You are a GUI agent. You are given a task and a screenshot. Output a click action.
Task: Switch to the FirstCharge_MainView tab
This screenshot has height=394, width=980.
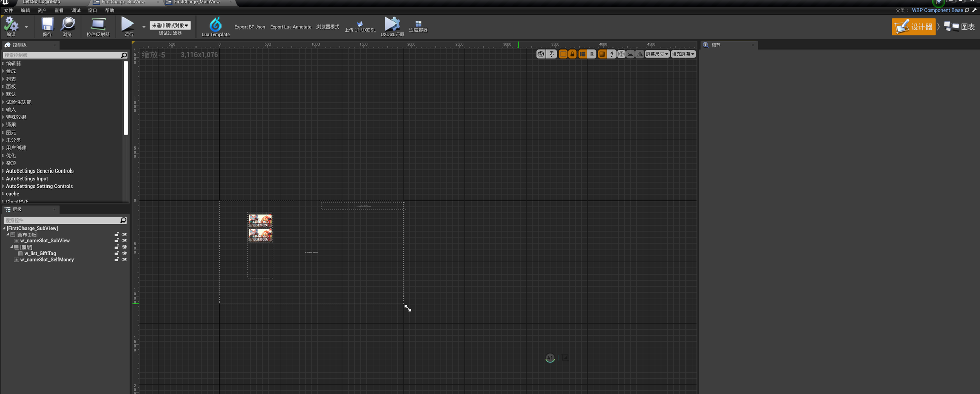point(197,2)
